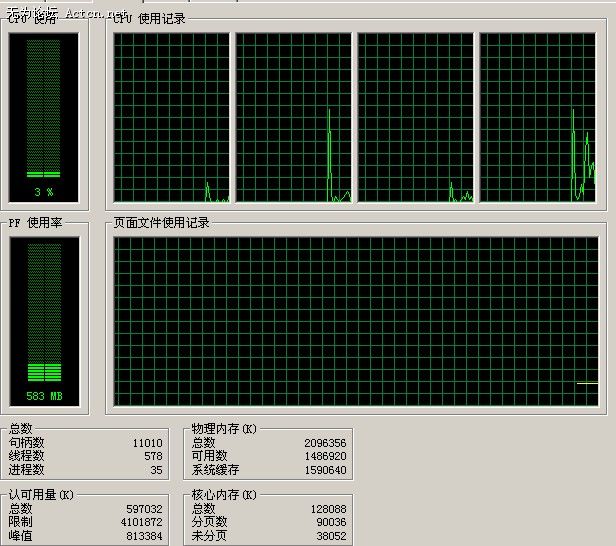Click the PF usage gauge showing 583 MB

[44, 321]
